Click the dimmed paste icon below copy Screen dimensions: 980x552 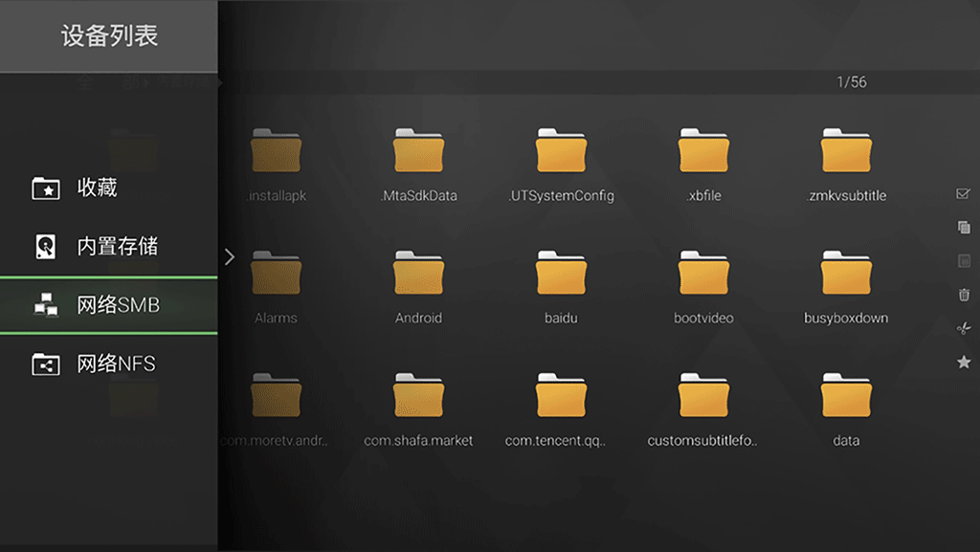(964, 261)
